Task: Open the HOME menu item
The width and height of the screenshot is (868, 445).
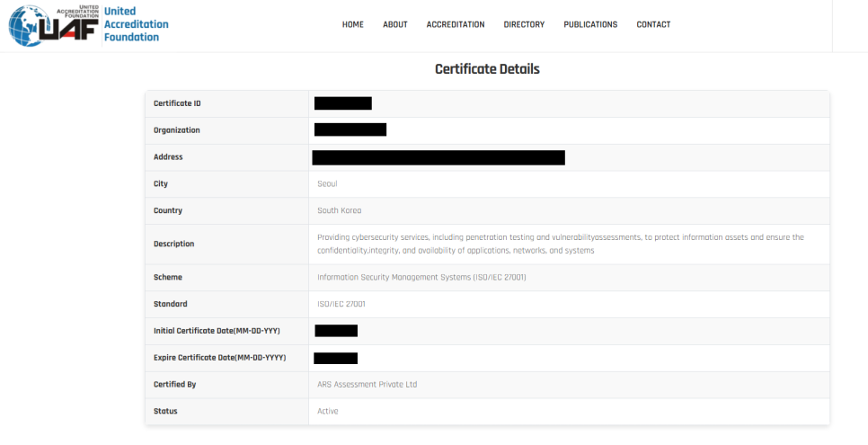Action: coord(352,24)
